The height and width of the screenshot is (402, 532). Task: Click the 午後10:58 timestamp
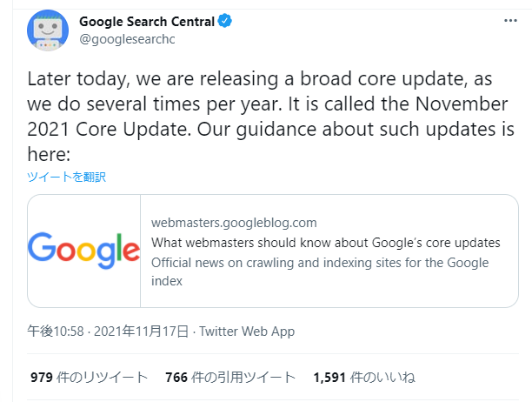[56, 331]
